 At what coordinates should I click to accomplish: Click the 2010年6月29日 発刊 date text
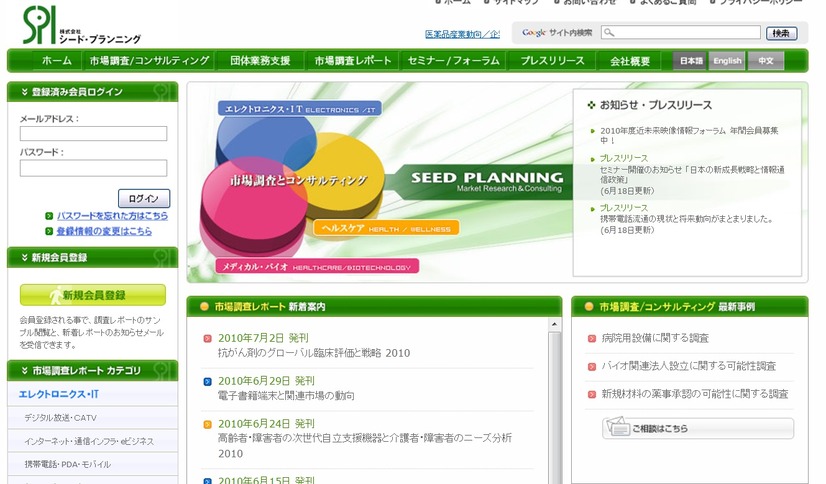tap(267, 381)
